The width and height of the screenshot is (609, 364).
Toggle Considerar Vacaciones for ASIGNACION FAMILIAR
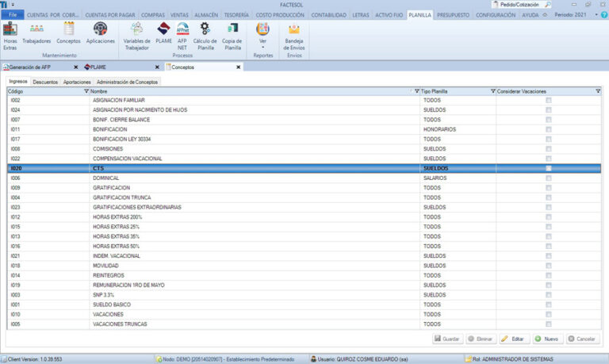point(548,101)
